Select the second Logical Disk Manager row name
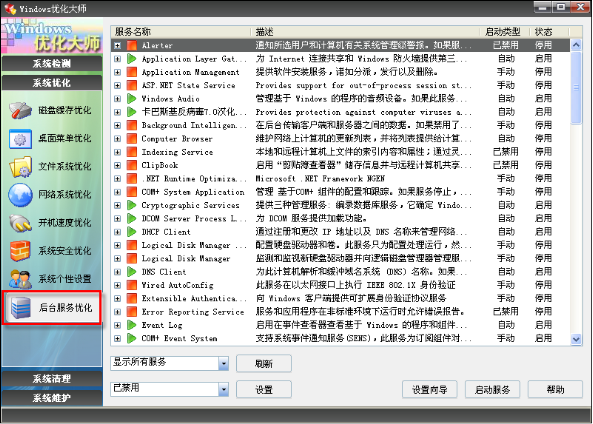The height and width of the screenshot is (424, 593). [186, 258]
